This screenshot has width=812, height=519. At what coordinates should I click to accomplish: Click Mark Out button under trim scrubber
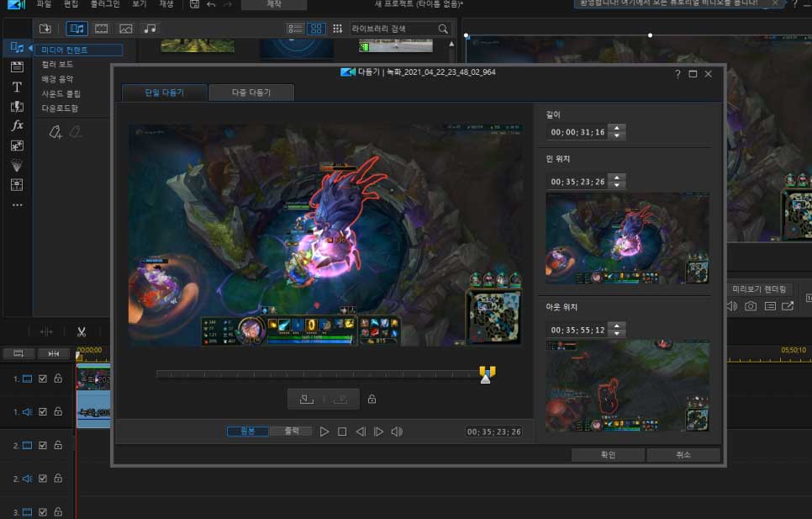(340, 400)
